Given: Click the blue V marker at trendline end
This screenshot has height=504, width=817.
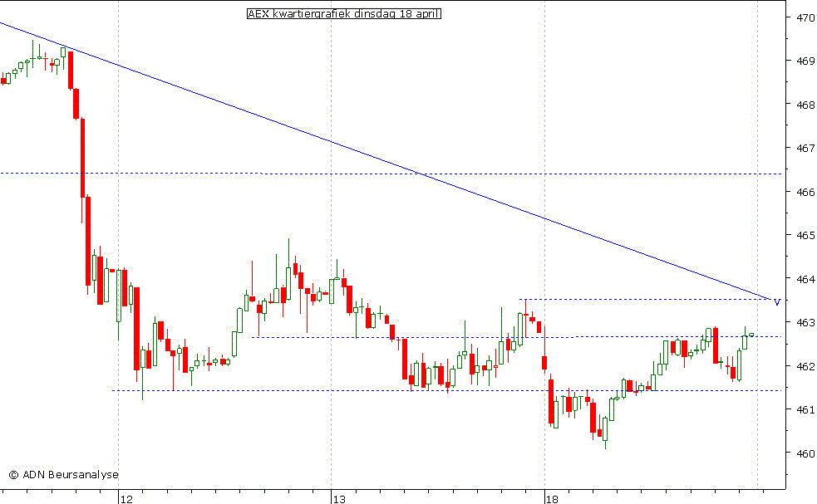Looking at the screenshot, I should click(x=777, y=302).
